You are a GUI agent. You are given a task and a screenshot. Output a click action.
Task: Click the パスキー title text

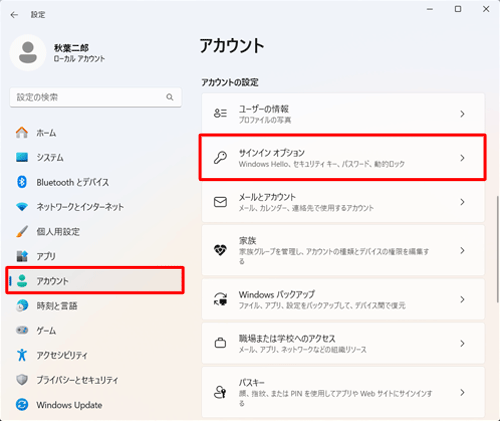pos(251,382)
